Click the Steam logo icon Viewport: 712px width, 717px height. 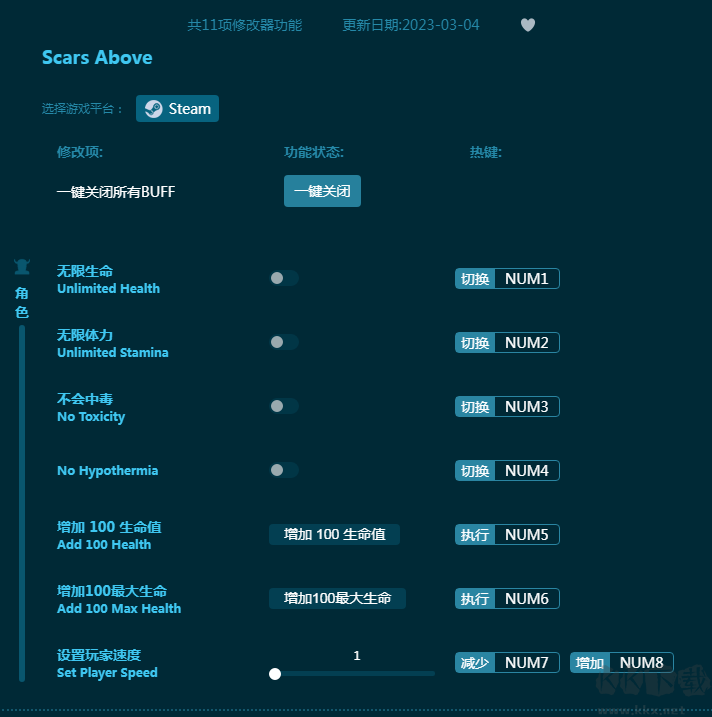coord(153,109)
